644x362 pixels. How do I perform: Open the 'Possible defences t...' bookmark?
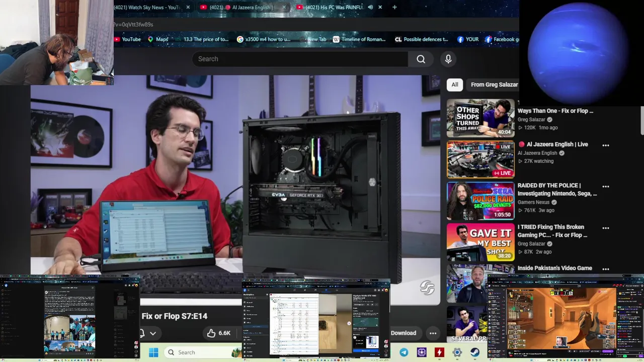422,39
